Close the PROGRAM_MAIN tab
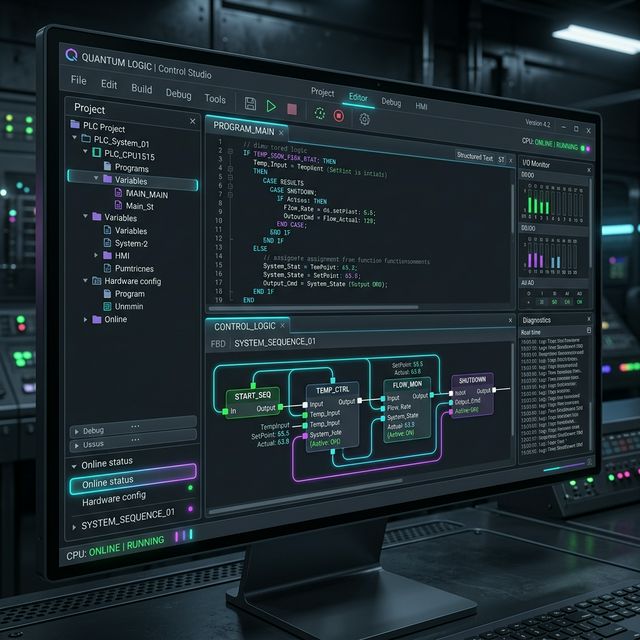The width and height of the screenshot is (640, 640). coord(281,133)
